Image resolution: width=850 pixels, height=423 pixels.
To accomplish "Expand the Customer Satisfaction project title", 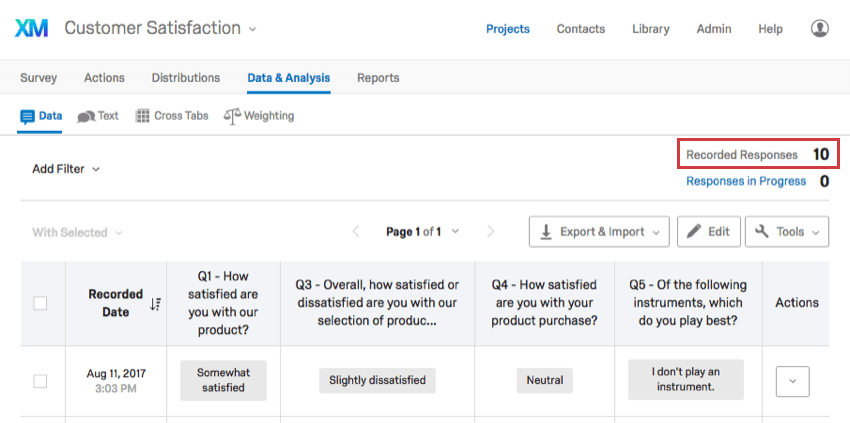I will (x=160, y=28).
